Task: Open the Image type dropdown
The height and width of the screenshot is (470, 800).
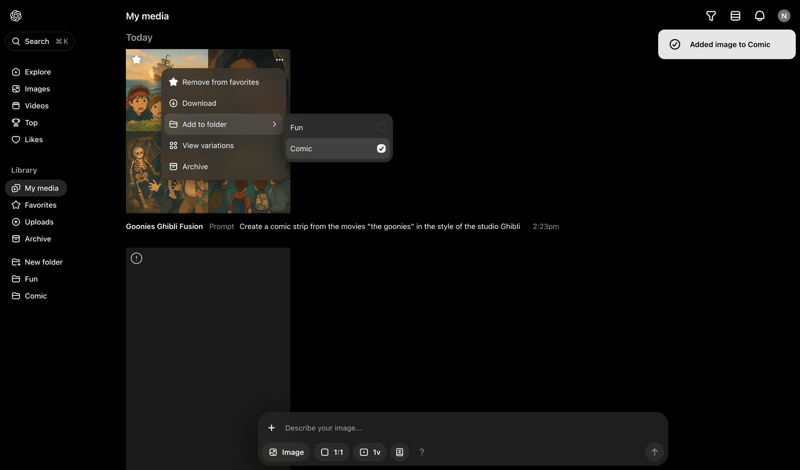Action: coord(286,452)
